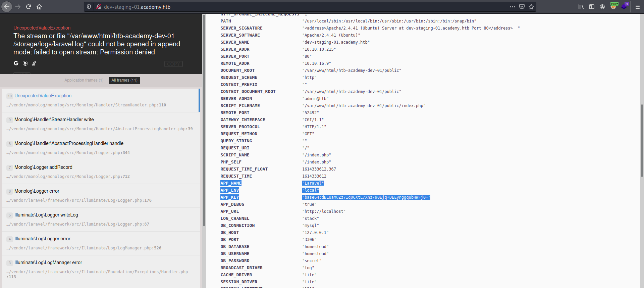
Task: Search the error on Google
Action: click(16, 63)
